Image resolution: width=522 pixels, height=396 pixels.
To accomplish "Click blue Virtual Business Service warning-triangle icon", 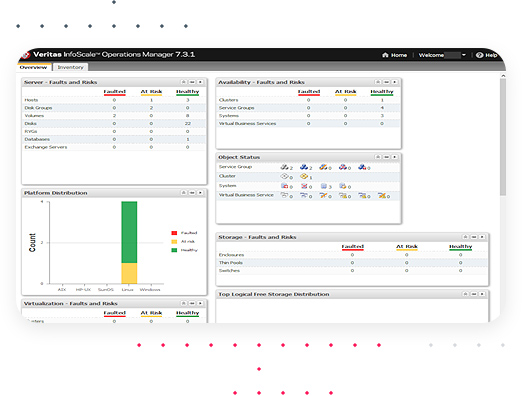I will coord(362,195).
